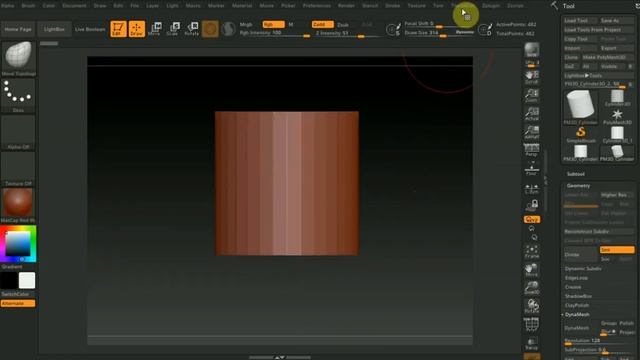Toggle the L.Sym local symmetry icon
Viewport: 640px width, 360px height.
532,189
